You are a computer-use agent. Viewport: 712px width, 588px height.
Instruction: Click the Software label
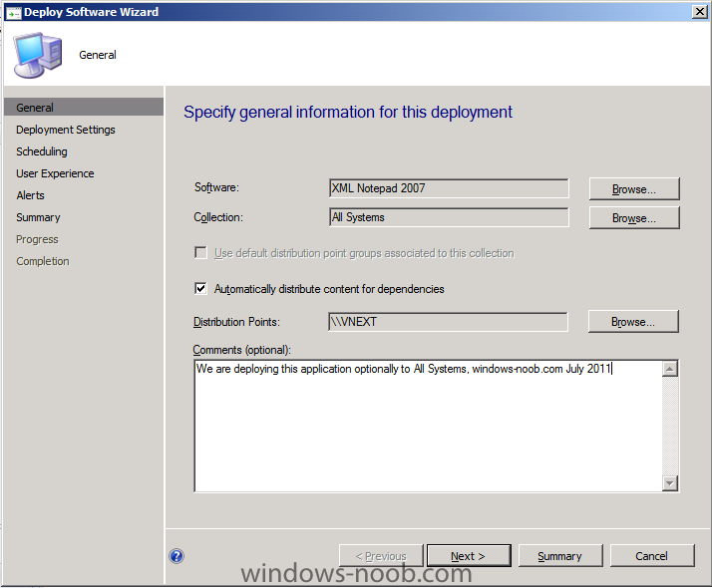pos(216,187)
